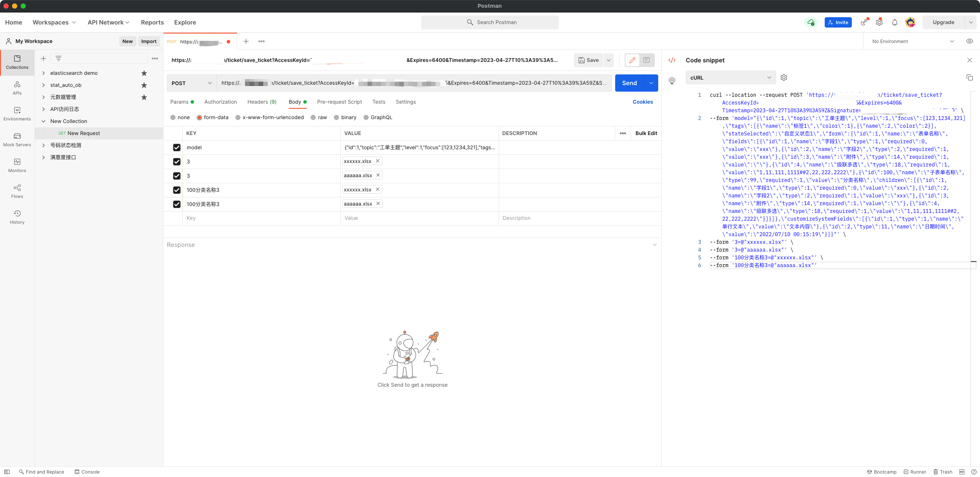Open Postman settings gear in header
The height and width of the screenshot is (477, 980).
pyautogui.click(x=879, y=22)
